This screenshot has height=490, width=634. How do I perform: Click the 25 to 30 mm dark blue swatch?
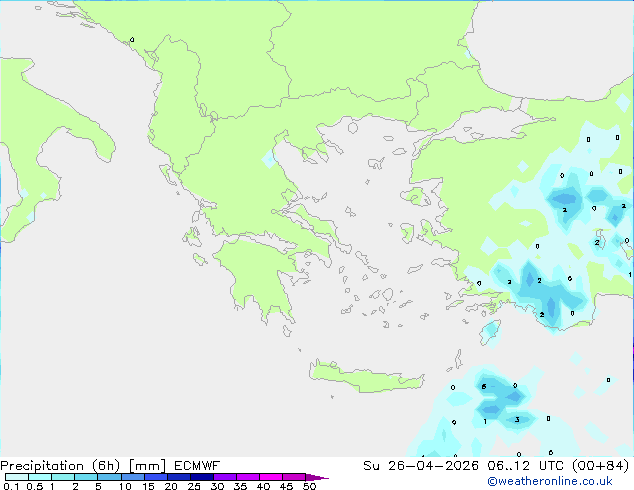[x=202, y=477]
